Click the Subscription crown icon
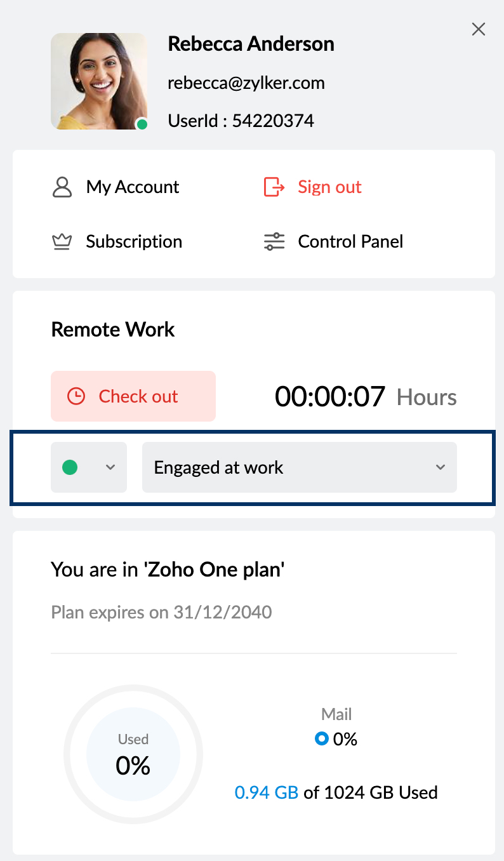This screenshot has height=861, width=504. [62, 242]
